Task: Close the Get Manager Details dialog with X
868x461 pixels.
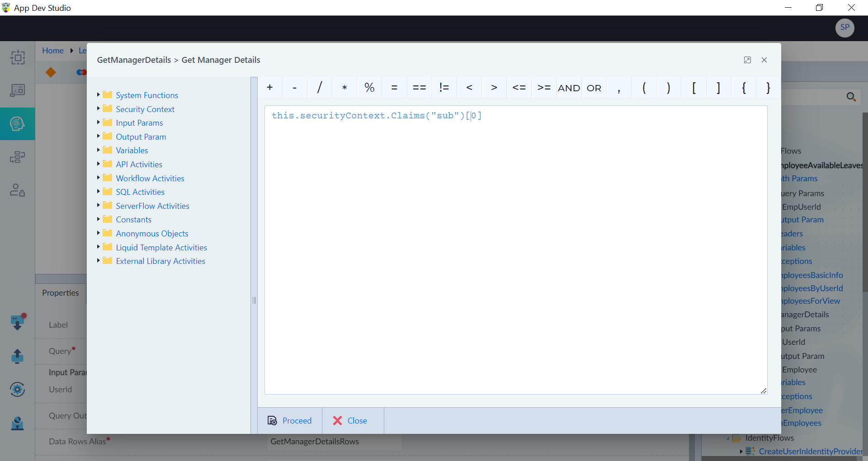Action: [x=764, y=60]
